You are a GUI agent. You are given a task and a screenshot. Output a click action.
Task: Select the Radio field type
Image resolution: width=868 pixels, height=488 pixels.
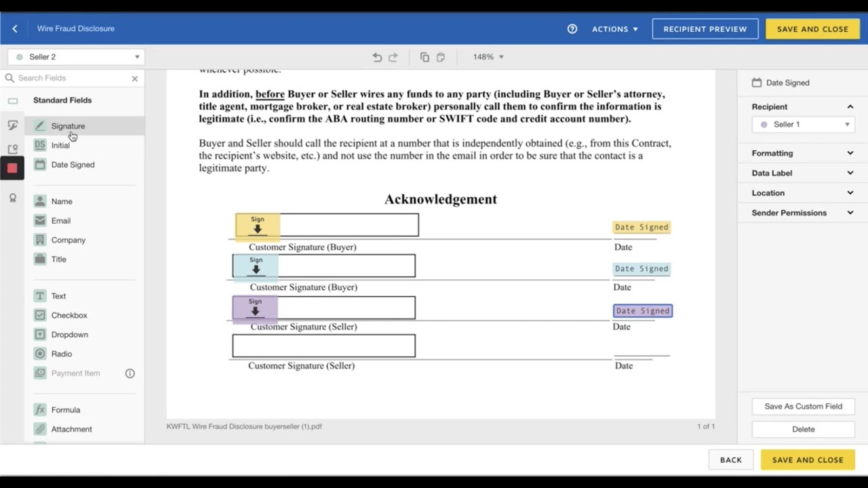point(62,353)
